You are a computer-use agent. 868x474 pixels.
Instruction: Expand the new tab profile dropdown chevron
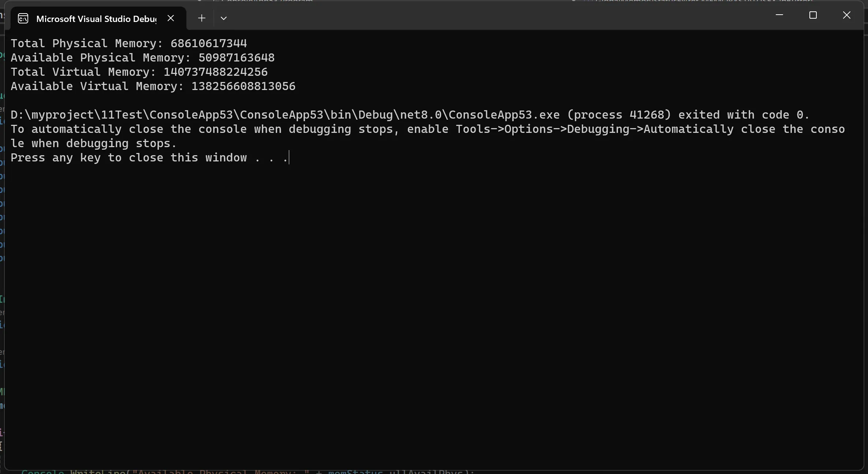tap(224, 18)
